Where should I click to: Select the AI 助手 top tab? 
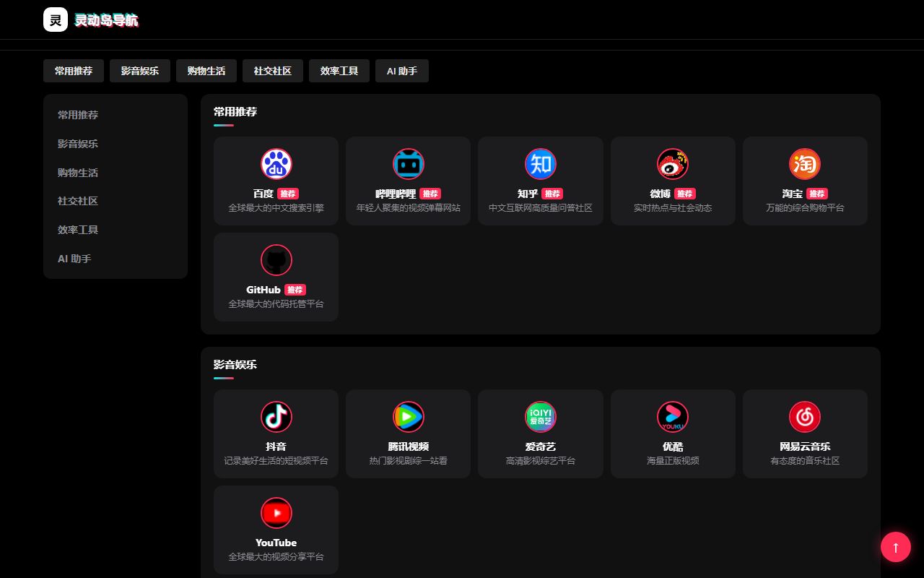pos(402,71)
